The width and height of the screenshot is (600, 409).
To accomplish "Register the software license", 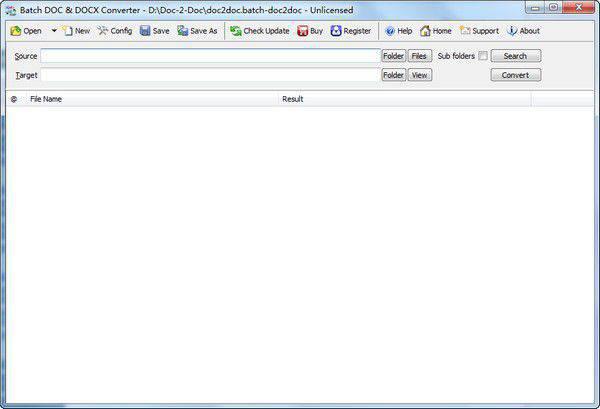I will coord(351,31).
